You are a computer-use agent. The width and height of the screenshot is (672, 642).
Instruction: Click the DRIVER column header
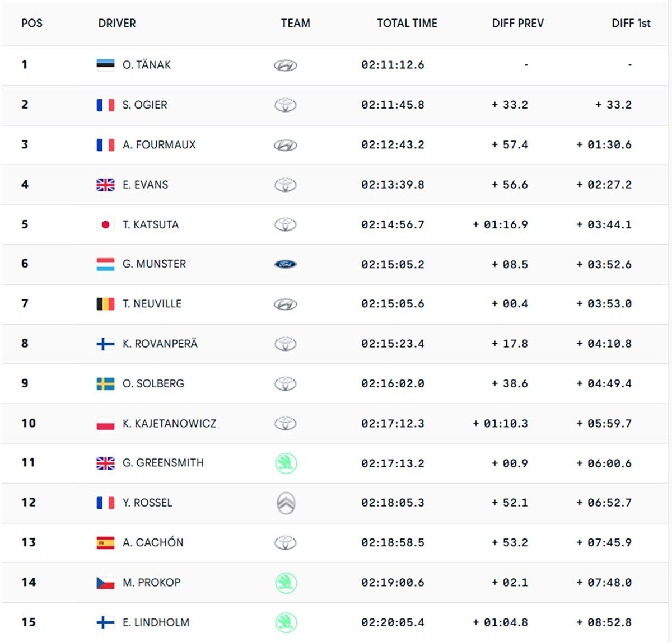pos(117,24)
